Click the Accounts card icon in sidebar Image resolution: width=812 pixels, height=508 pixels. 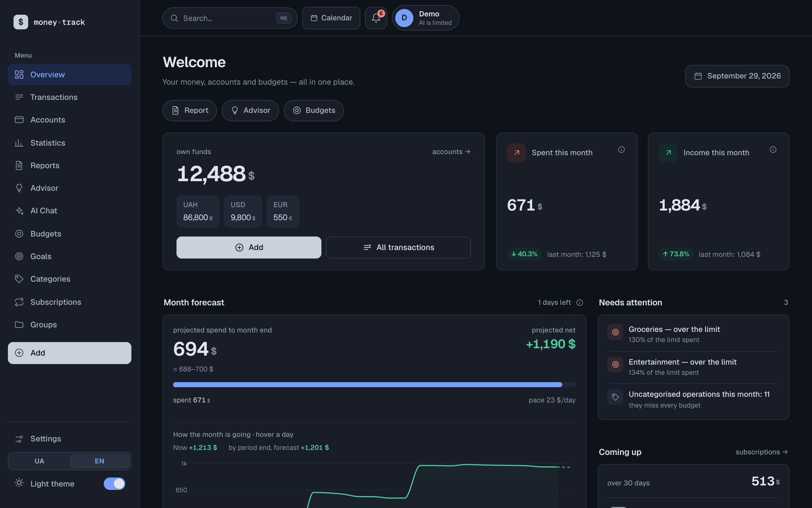[19, 120]
